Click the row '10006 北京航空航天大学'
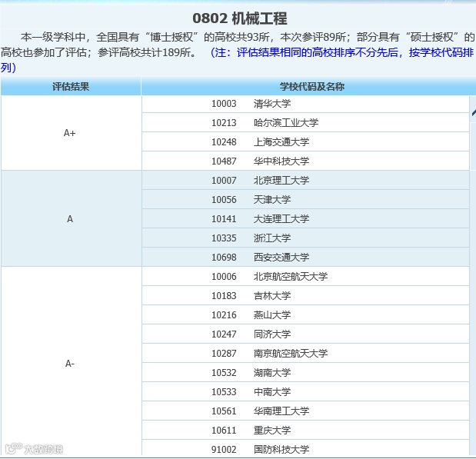The image size is (476, 459). pyautogui.click(x=305, y=276)
